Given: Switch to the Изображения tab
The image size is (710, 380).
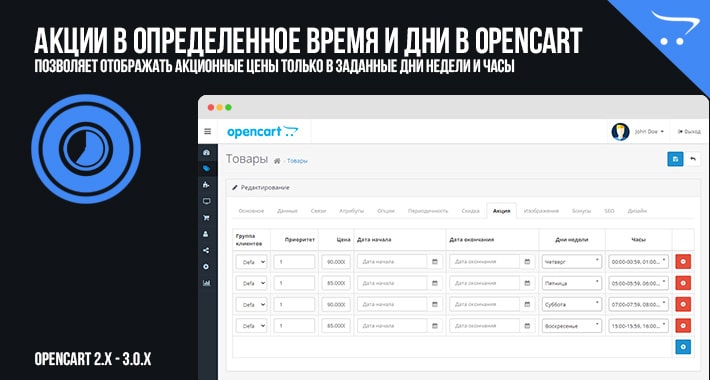Looking at the screenshot, I should [541, 211].
